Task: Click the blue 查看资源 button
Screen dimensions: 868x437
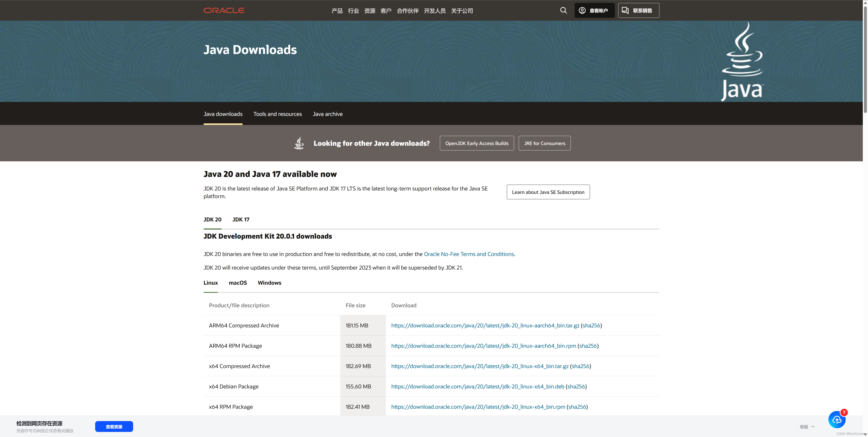Action: coord(114,427)
